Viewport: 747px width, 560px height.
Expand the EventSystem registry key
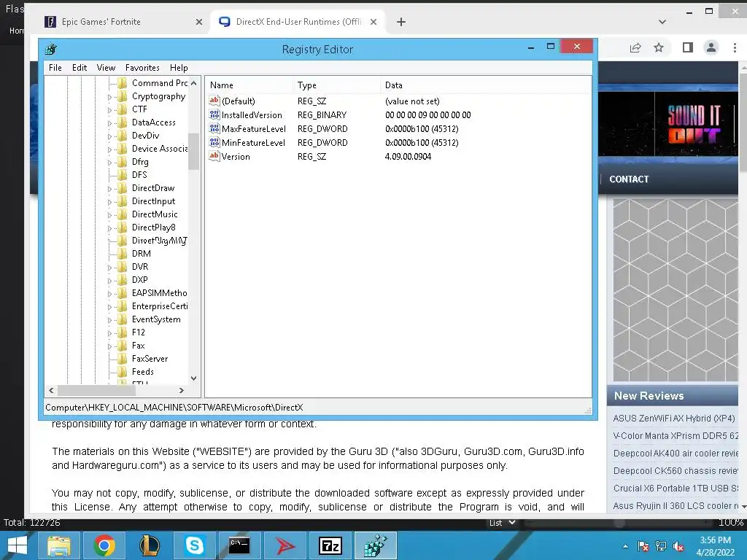(109, 320)
